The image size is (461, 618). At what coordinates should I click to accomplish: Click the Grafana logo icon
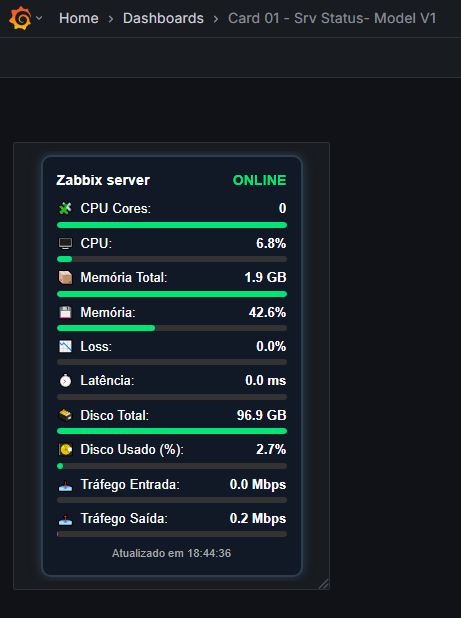click(20, 18)
